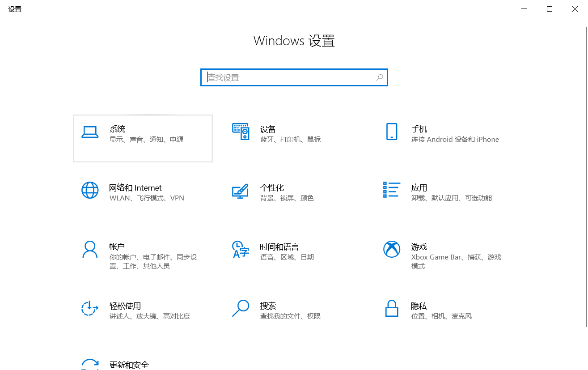Open the 手机 phone icon
The width and height of the screenshot is (588, 370).
pyautogui.click(x=392, y=132)
